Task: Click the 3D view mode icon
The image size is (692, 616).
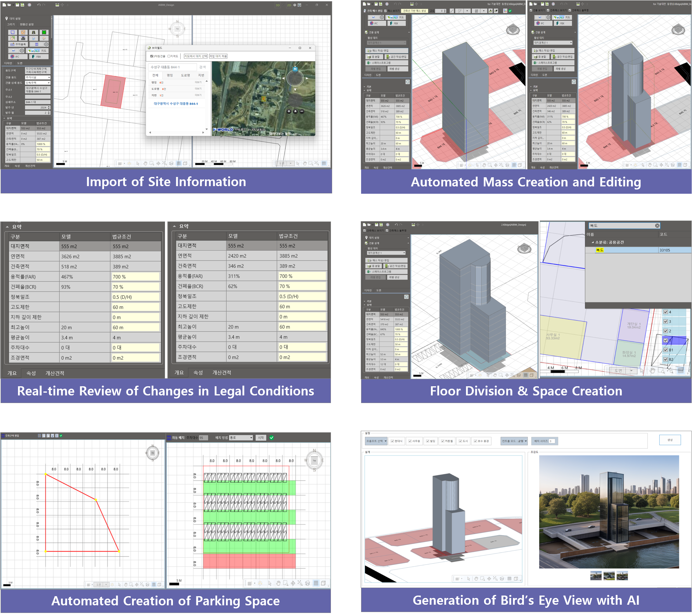Action: point(278,5)
